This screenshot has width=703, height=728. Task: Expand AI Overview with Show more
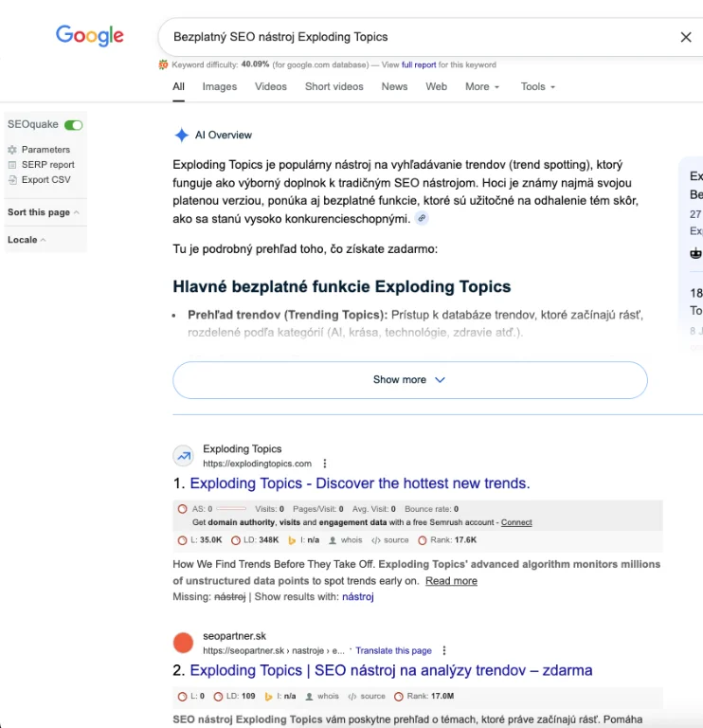point(409,379)
